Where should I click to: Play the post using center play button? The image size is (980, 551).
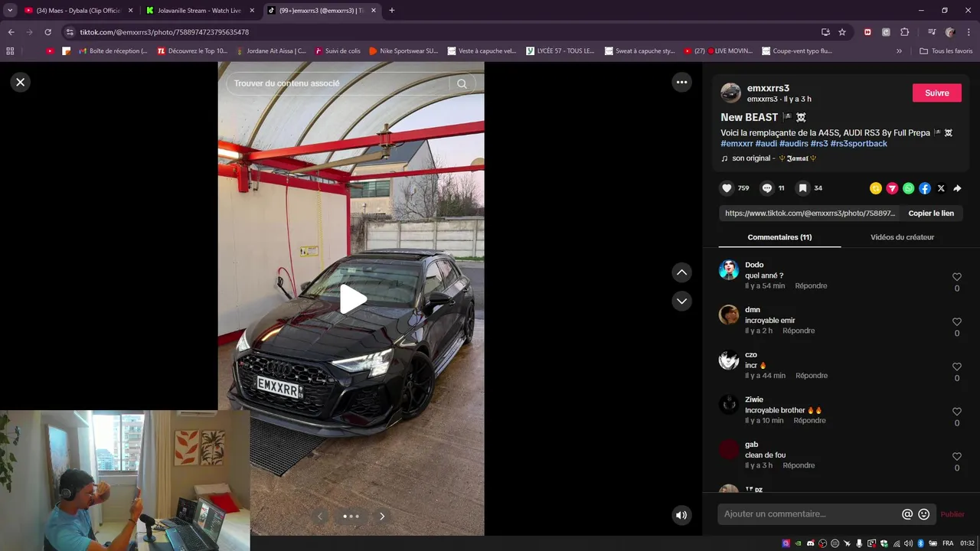click(353, 299)
